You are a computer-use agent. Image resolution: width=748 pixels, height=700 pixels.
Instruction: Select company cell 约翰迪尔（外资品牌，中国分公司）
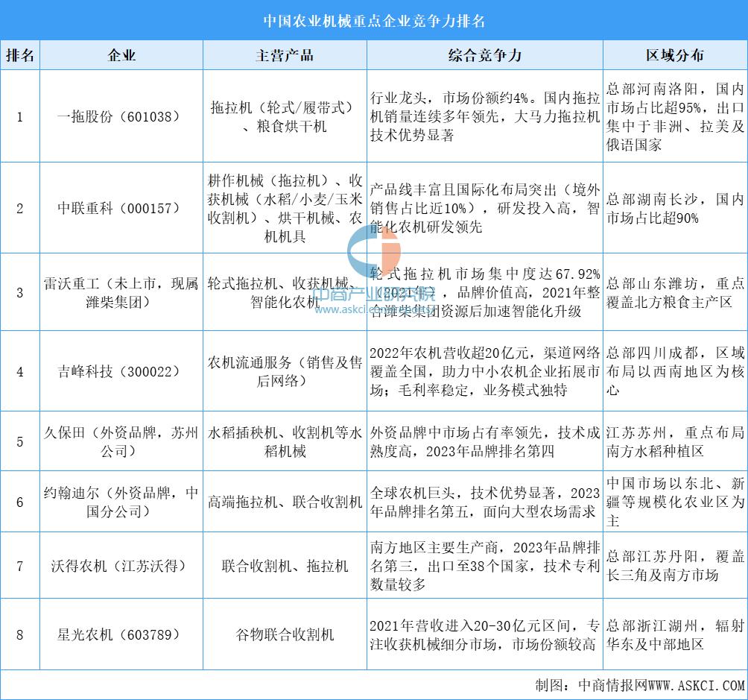(121, 502)
